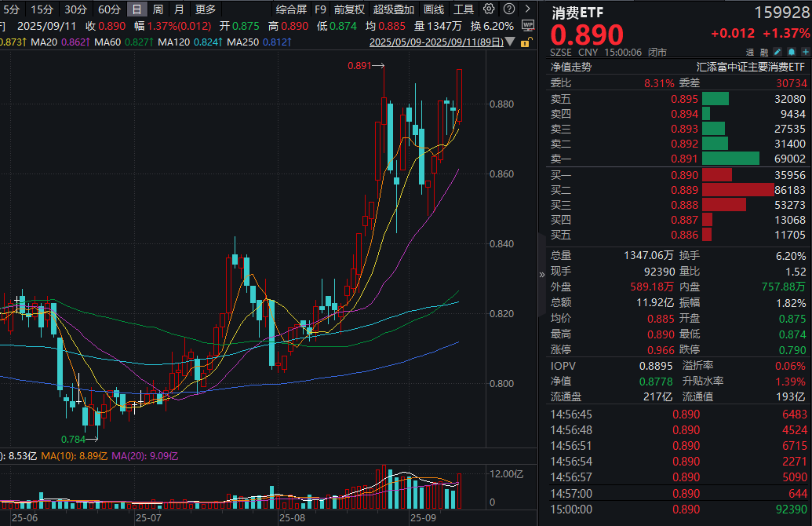
Task: Open the settings gear on the chart toolbar
Action: pyautogui.click(x=489, y=9)
